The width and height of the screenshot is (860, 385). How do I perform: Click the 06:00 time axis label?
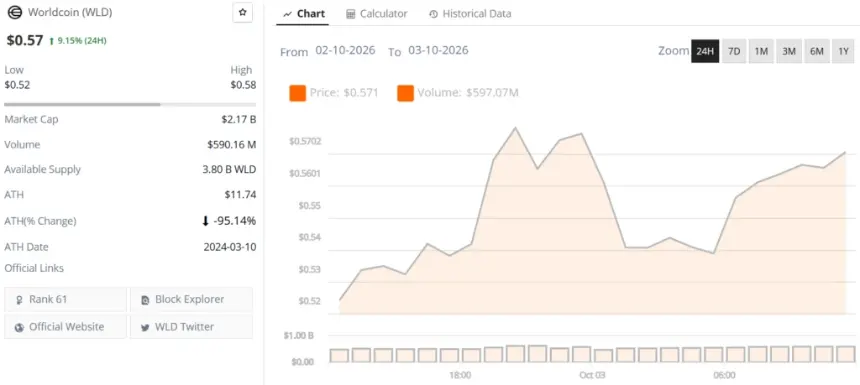coord(725,376)
